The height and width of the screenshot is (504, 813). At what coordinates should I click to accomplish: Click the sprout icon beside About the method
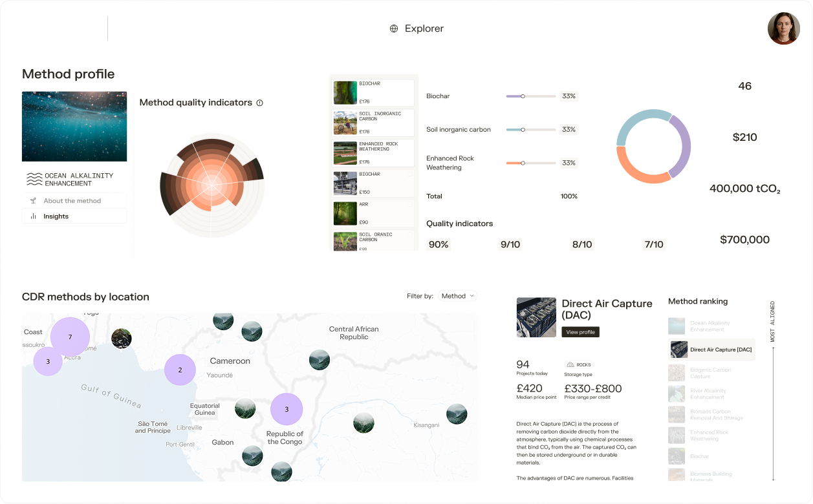tap(33, 201)
